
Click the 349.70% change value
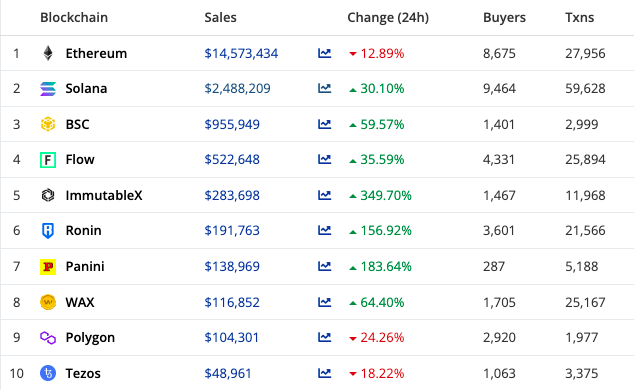[x=386, y=195]
